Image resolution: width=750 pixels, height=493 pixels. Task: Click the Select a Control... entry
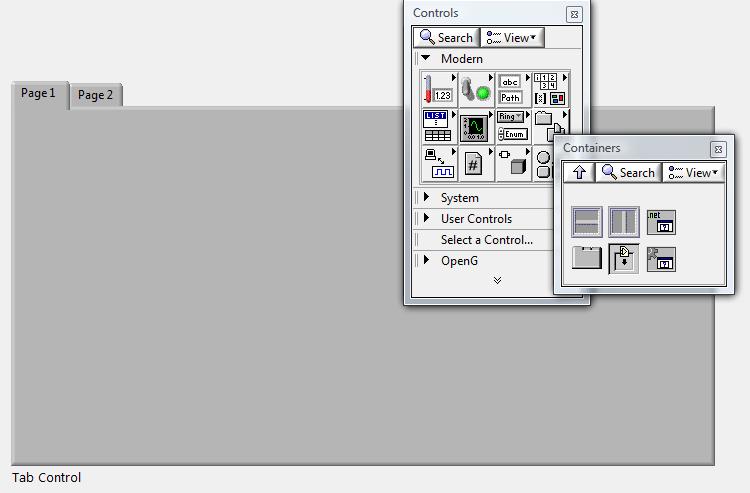tap(486, 240)
